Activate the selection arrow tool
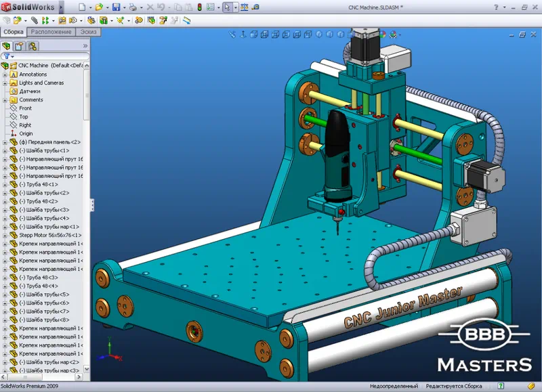The height and width of the screenshot is (392, 542). [x=228, y=6]
